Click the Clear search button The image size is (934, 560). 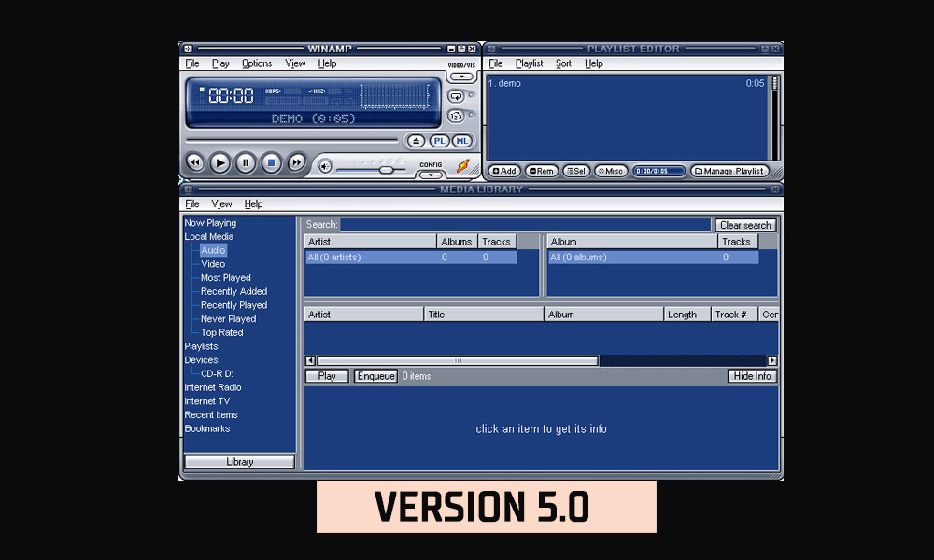point(745,225)
